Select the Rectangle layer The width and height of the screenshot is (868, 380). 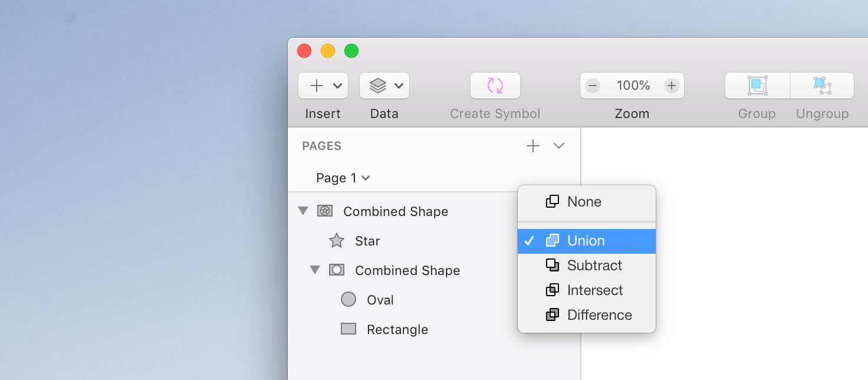(x=397, y=329)
